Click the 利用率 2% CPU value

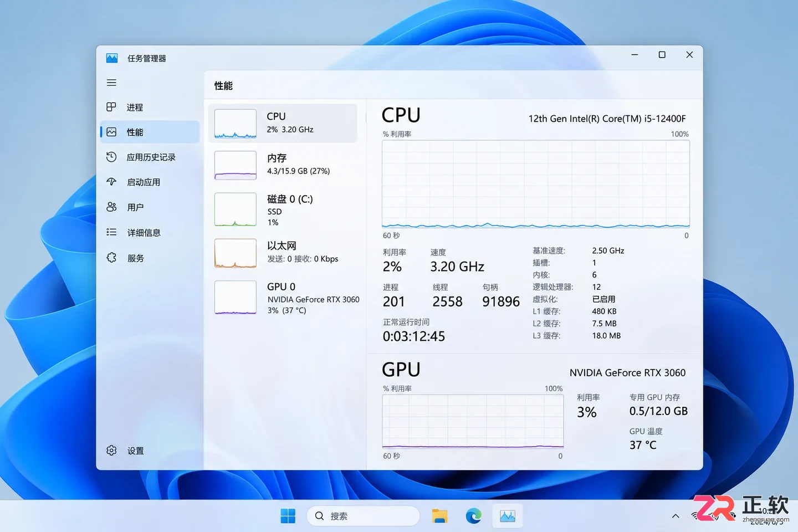[392, 267]
